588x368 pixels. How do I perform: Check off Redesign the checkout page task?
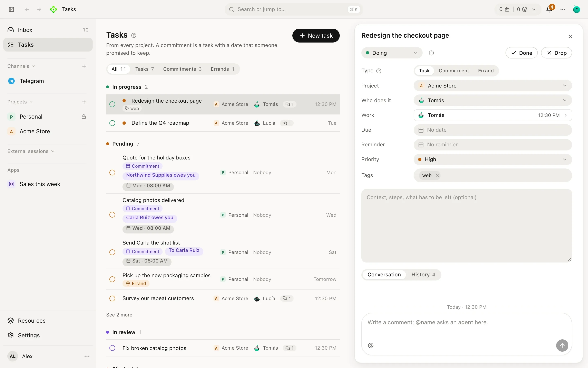[x=112, y=104]
